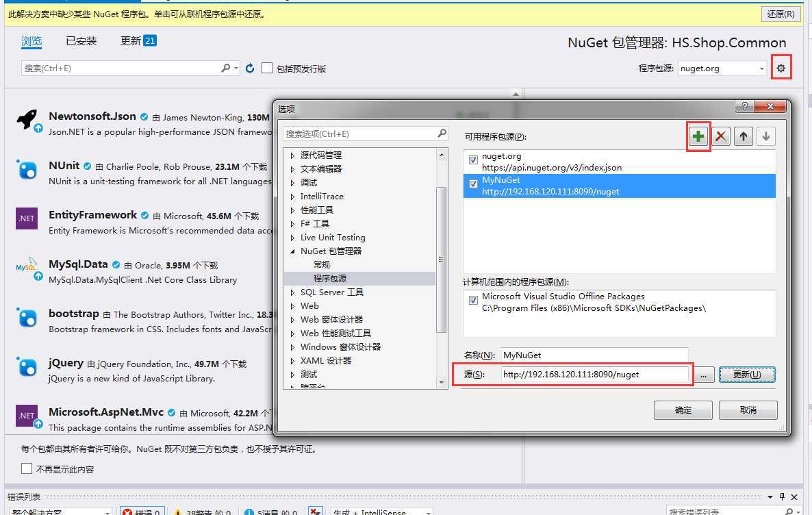Click options dialog search magnifier
The height and width of the screenshot is (515, 812).
442,133
